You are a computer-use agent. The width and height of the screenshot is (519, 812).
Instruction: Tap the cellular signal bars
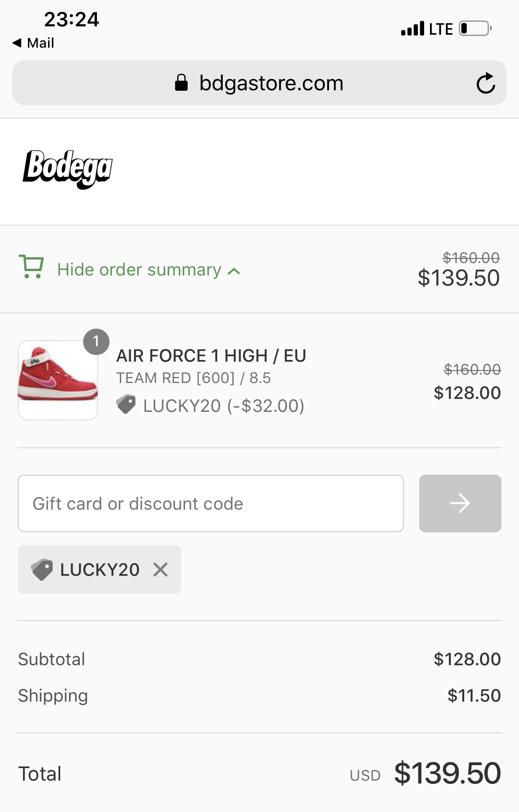pos(412,29)
